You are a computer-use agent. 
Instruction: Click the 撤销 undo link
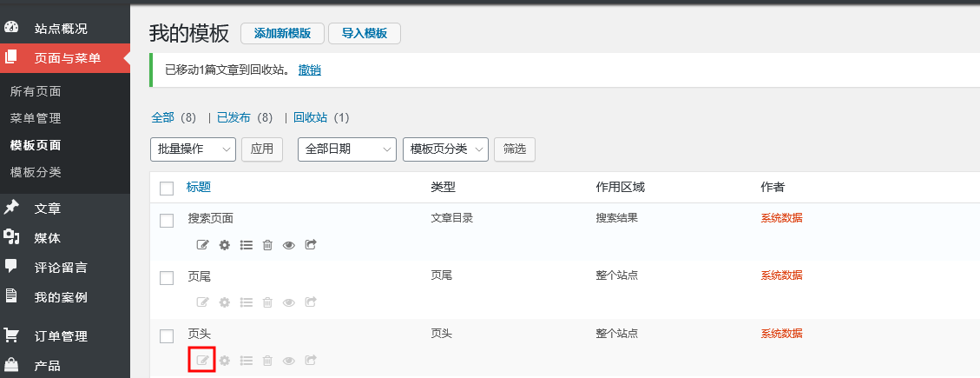(309, 70)
